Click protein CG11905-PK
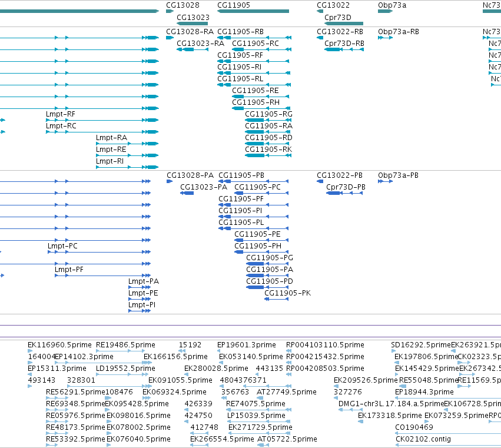Screen dimensions: 501x448 click(x=287, y=293)
